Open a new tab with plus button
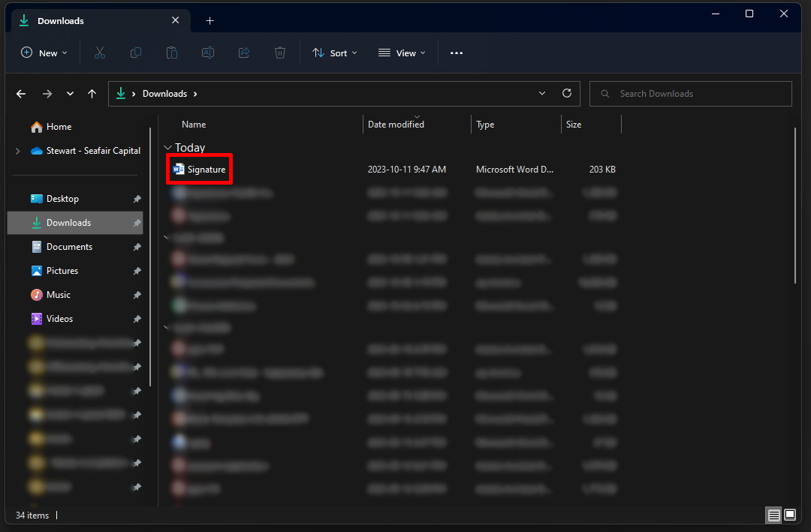Image resolution: width=811 pixels, height=532 pixels. point(210,21)
